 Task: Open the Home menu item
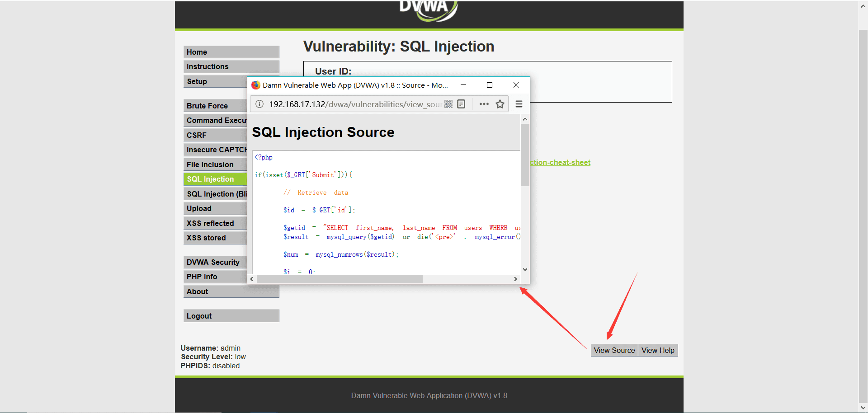click(231, 52)
